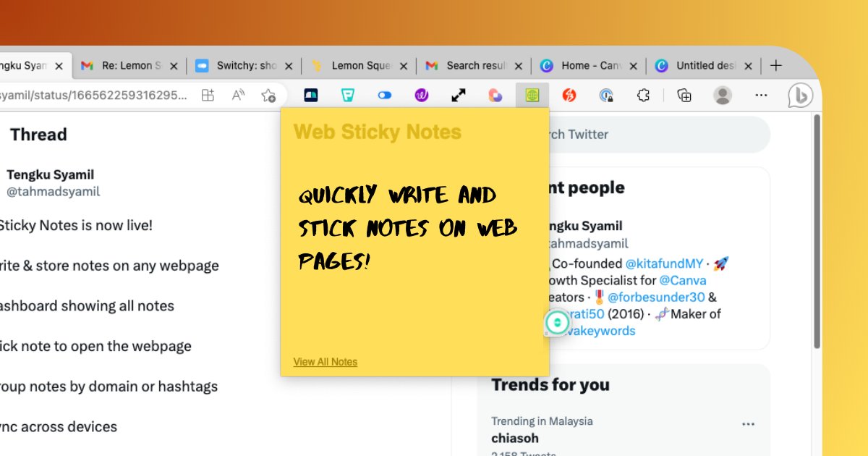Click the fullscreen arrows extension icon

pos(458,95)
